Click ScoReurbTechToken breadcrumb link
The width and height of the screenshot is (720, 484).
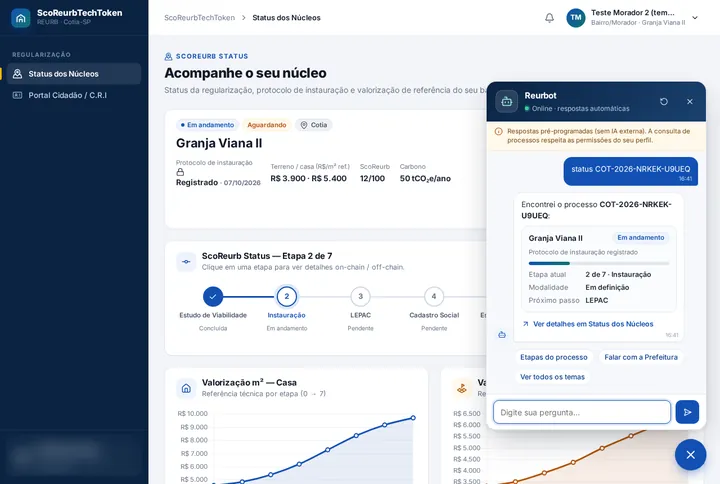coord(199,17)
